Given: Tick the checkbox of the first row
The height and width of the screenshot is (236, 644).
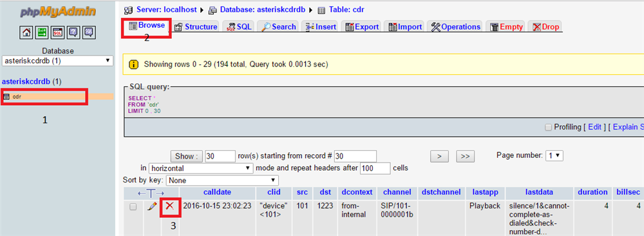Looking at the screenshot, I should [x=133, y=207].
